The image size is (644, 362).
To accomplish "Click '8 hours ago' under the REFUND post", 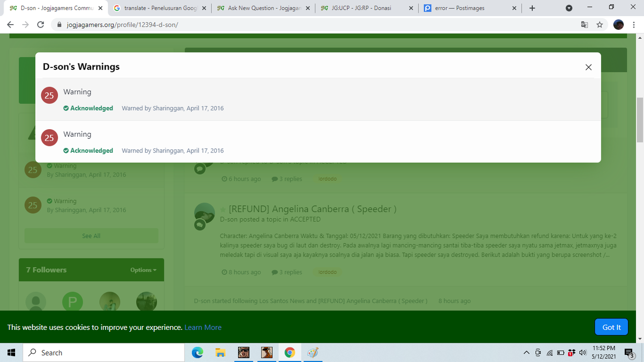I will [242, 273].
